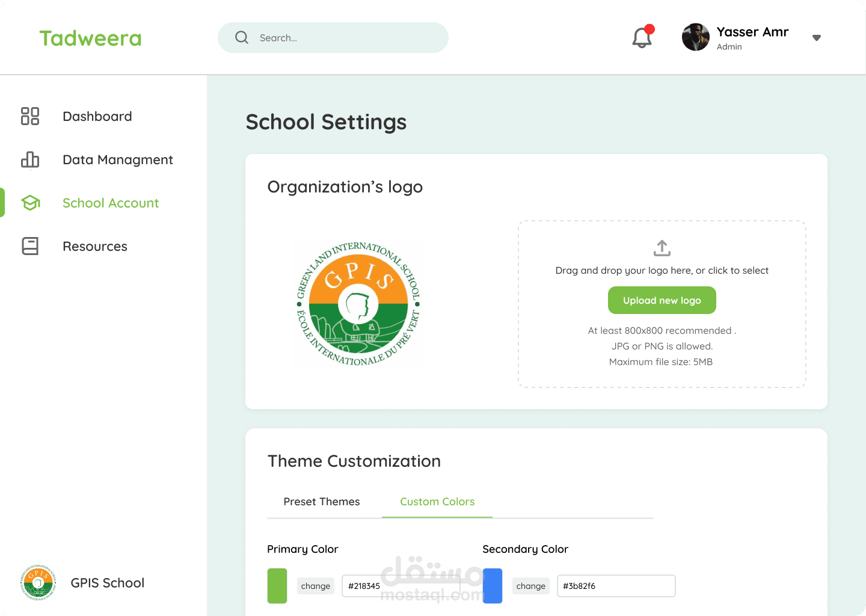866x616 pixels.
Task: Click the drag and drop logo text
Action: pyautogui.click(x=662, y=270)
